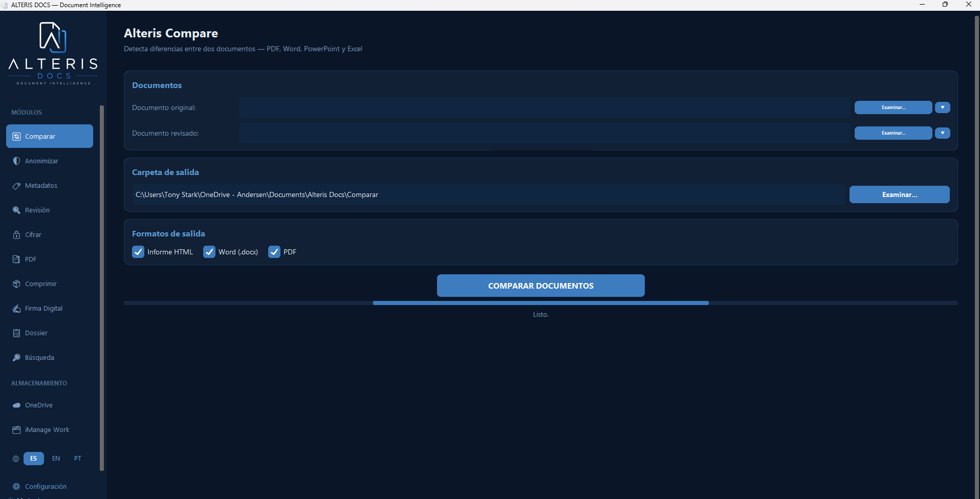Click the globe language icon

(x=16, y=459)
